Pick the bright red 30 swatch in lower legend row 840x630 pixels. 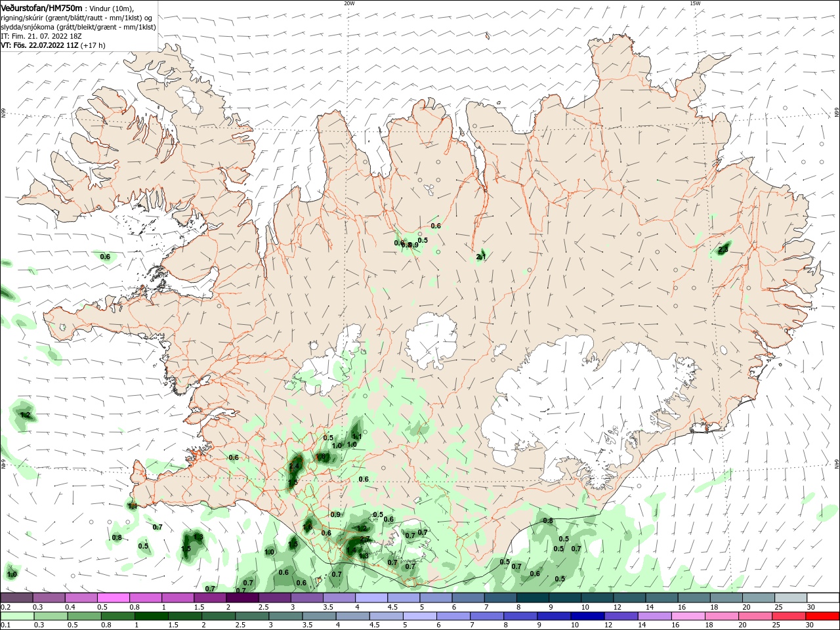tap(823, 616)
